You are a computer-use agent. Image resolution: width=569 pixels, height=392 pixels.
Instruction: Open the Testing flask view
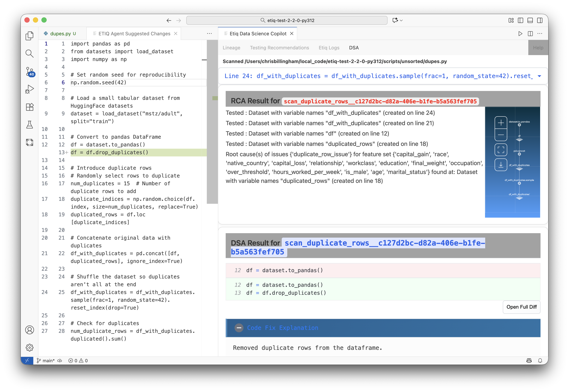coord(29,125)
